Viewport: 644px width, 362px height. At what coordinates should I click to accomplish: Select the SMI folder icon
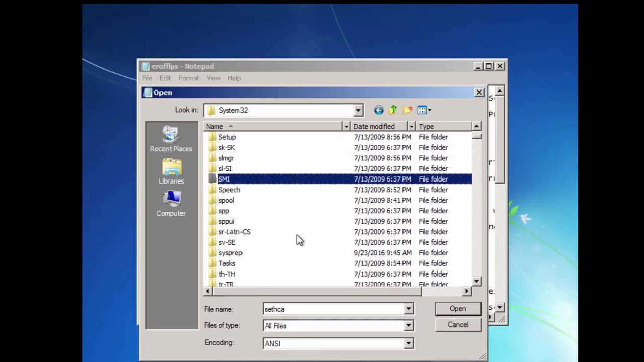pos(212,179)
